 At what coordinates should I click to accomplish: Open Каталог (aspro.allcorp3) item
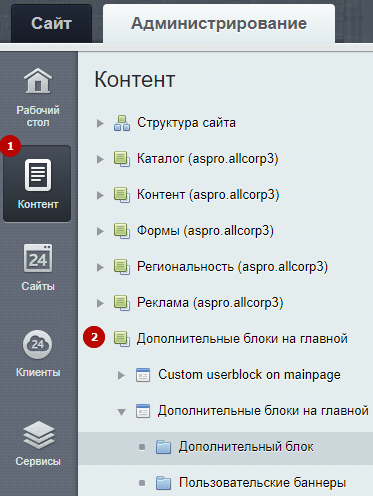click(x=207, y=159)
